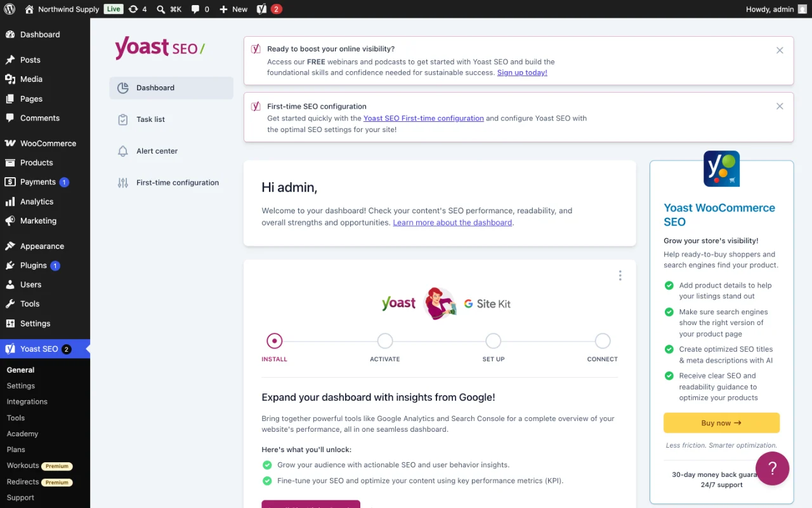The width and height of the screenshot is (812, 508).
Task: Open the Northwind Supply site home link
Action: click(62, 9)
